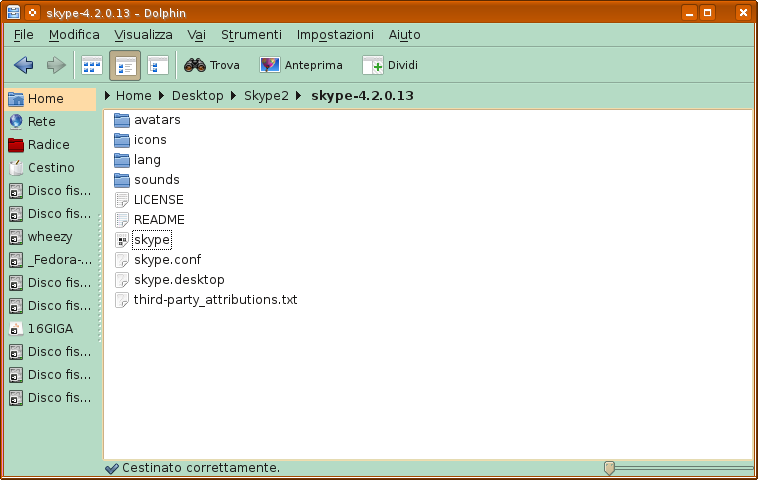The width and height of the screenshot is (758, 480).
Task: Click Skype2 in the breadcrumb path
Action: point(266,96)
